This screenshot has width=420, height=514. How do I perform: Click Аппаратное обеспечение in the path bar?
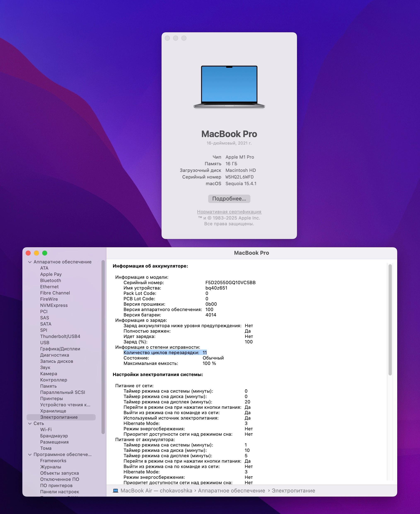click(232, 491)
